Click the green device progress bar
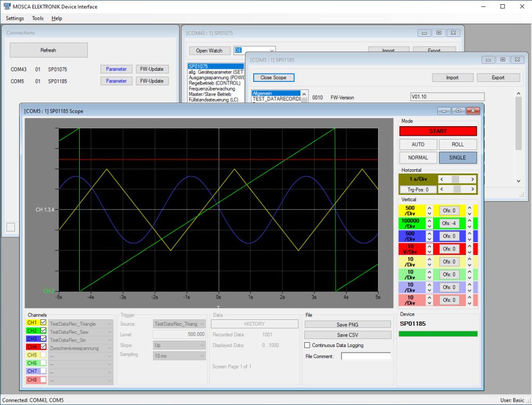This screenshot has height=405, width=532. click(x=438, y=334)
